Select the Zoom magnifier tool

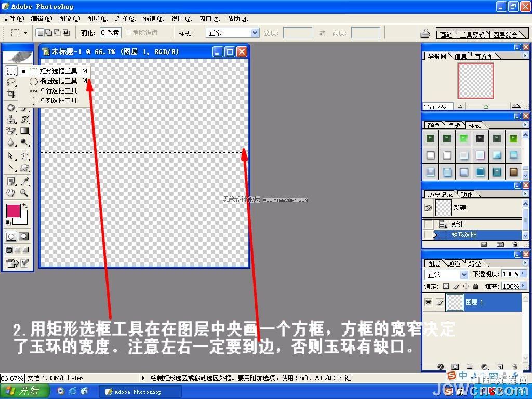coord(25,193)
